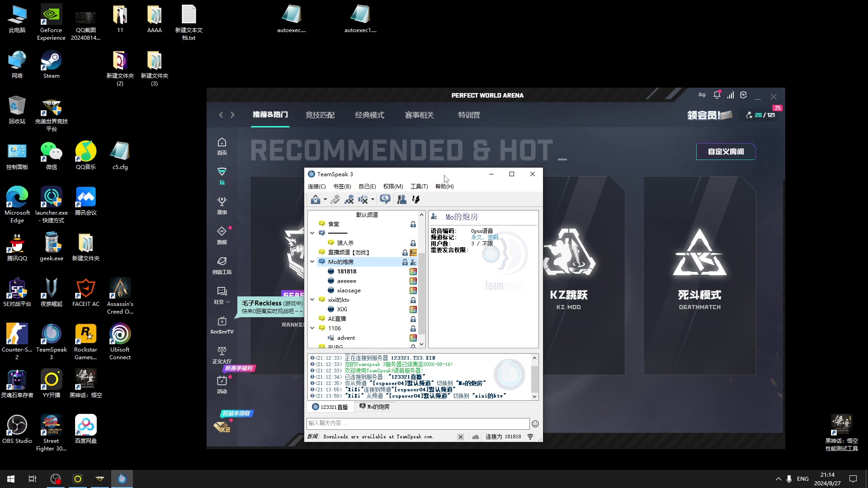Click the away status toolbar icon in TeamSpeak
This screenshot has height=488, width=868.
[x=335, y=199]
